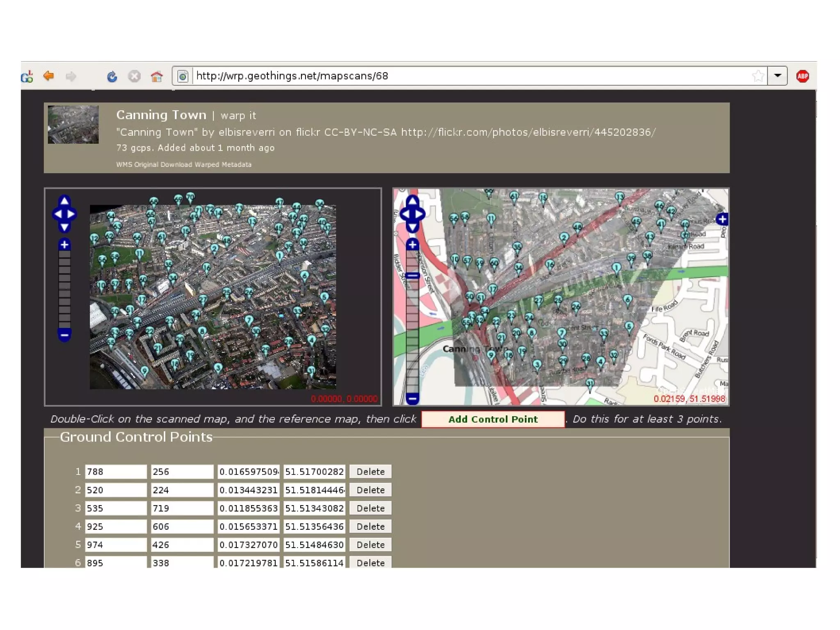Bookmark the page with the star icon

[x=758, y=76]
